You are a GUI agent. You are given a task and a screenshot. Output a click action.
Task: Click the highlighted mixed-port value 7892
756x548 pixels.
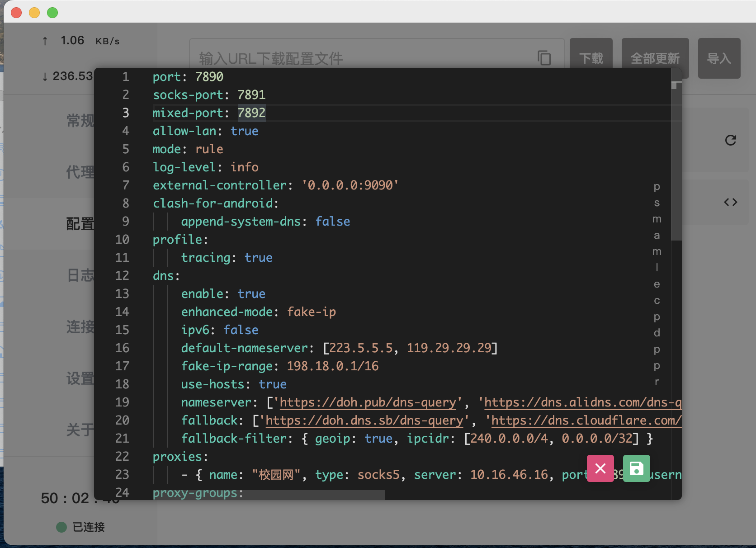pos(251,113)
